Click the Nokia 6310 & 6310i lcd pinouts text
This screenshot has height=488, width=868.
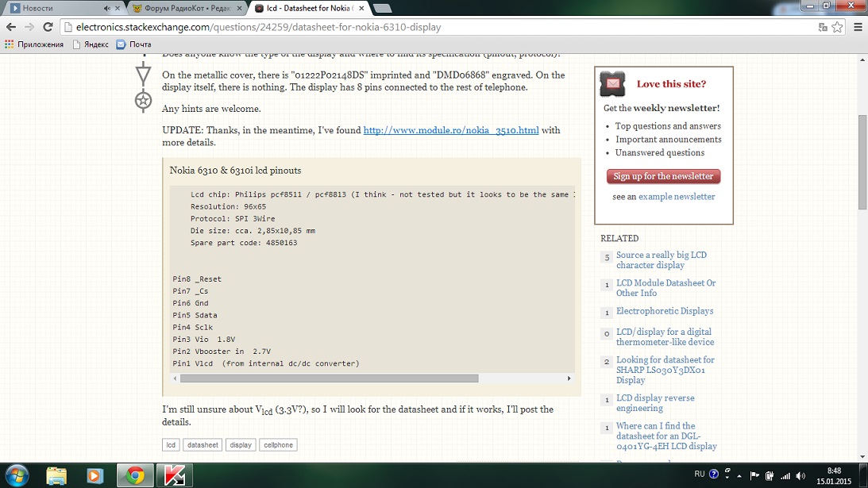click(x=235, y=171)
